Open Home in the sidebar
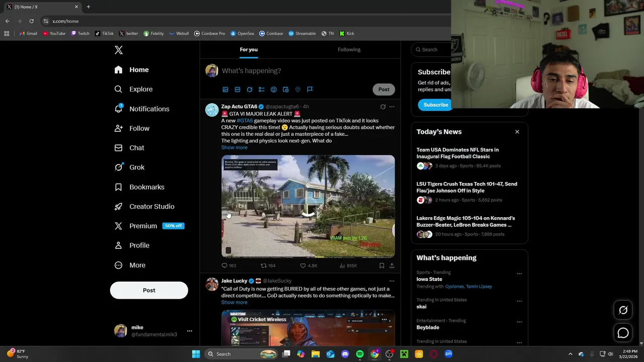This screenshot has height=362, width=644. coord(131,70)
